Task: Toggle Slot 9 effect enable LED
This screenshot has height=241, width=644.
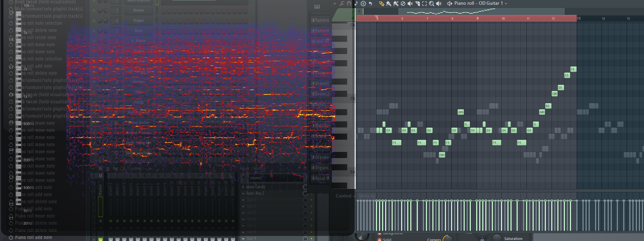Action: coord(311,239)
